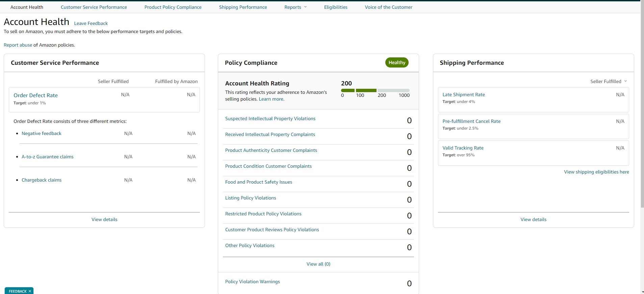View details of Shipping Performance
Viewport: 644px width, 294px height.
(x=534, y=219)
